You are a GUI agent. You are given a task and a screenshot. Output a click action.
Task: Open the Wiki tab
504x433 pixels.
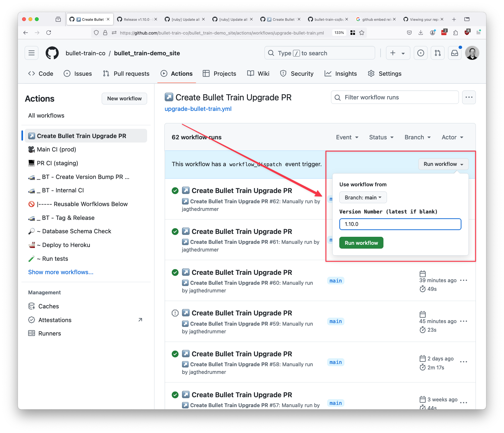click(258, 73)
